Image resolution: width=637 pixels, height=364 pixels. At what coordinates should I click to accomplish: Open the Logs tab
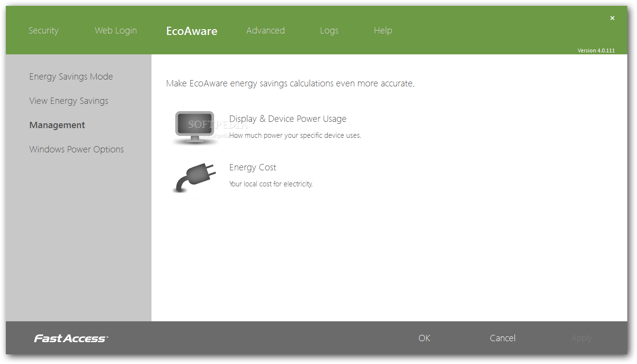click(x=329, y=31)
